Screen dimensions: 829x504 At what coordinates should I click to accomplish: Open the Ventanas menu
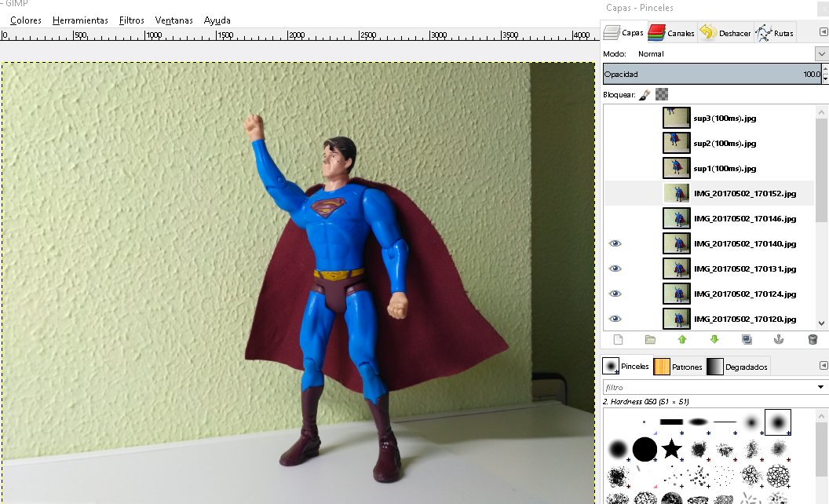tap(174, 20)
